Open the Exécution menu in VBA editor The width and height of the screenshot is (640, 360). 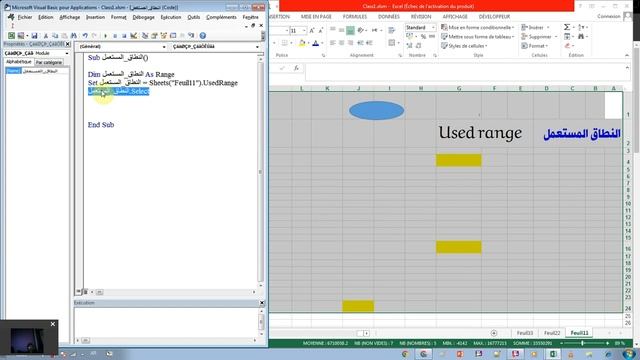[171, 17]
